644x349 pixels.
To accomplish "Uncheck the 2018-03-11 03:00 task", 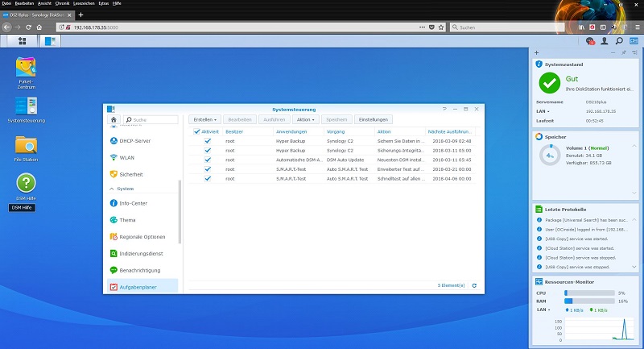I will [x=208, y=151].
